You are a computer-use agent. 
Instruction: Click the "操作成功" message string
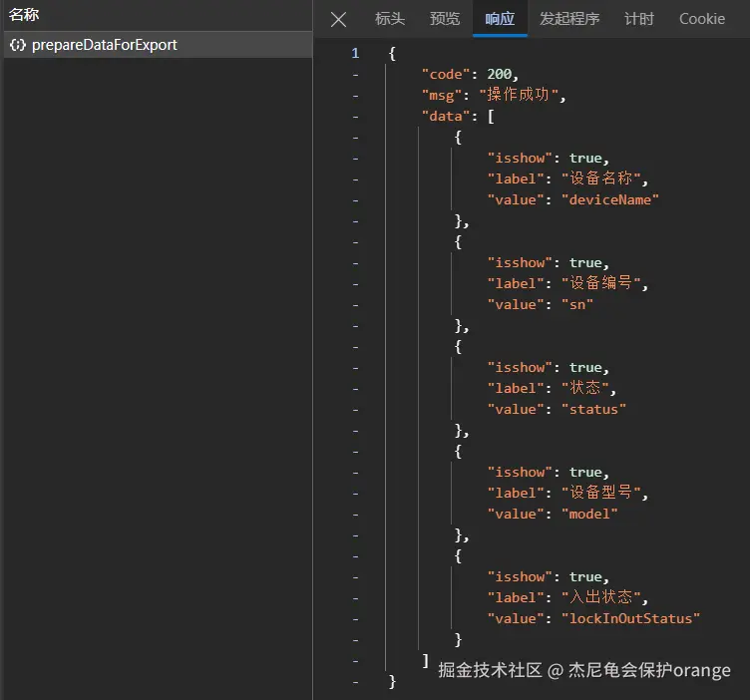point(523,95)
